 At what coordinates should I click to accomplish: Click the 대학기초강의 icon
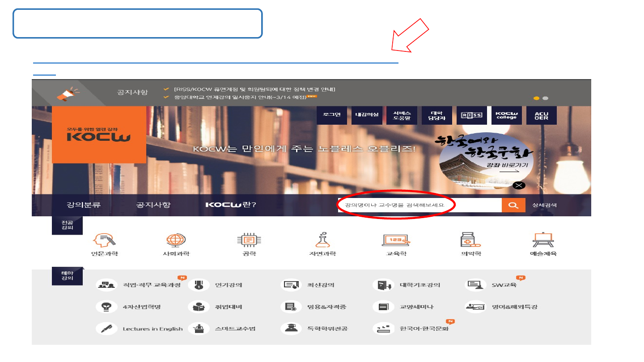pos(383,285)
